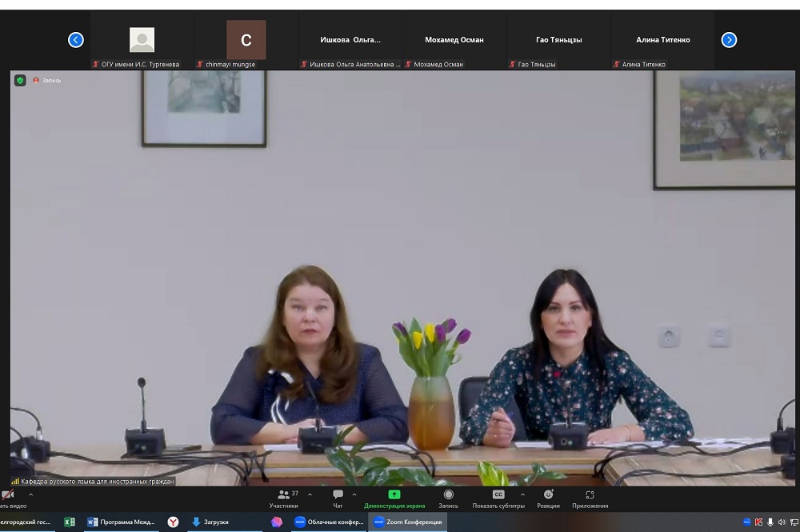Select Мохамед Осман participant tile
Image resolution: width=800 pixels, height=532 pixels.
[454, 40]
